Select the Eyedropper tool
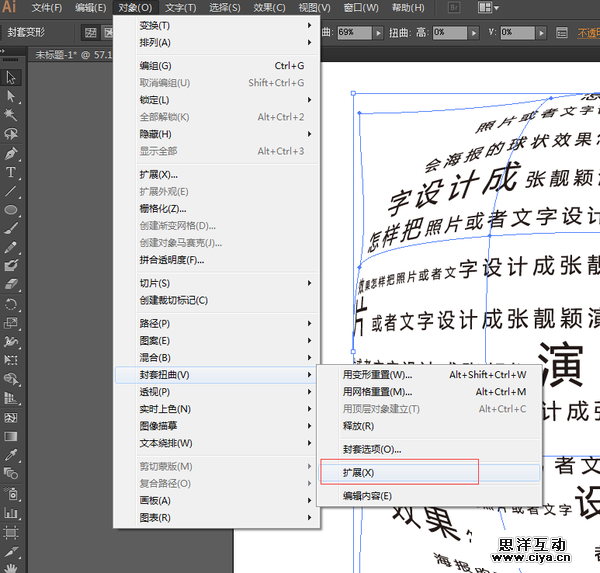This screenshot has height=573, width=600. (x=12, y=456)
